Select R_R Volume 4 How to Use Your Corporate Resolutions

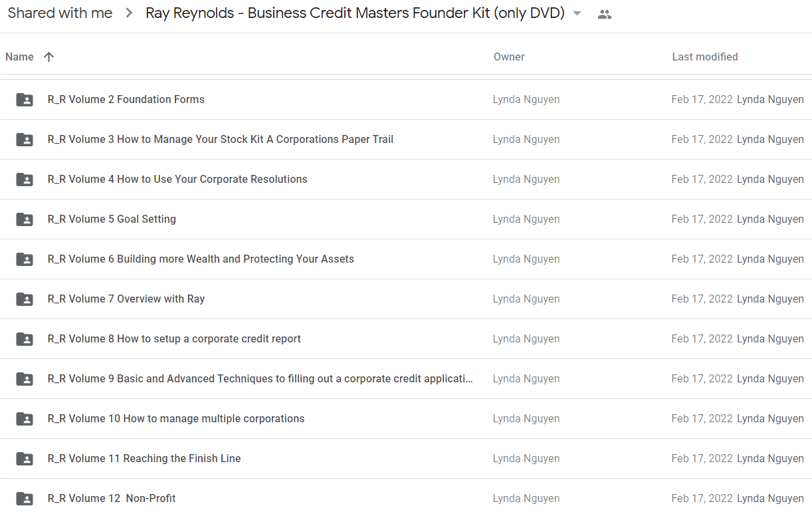(177, 180)
